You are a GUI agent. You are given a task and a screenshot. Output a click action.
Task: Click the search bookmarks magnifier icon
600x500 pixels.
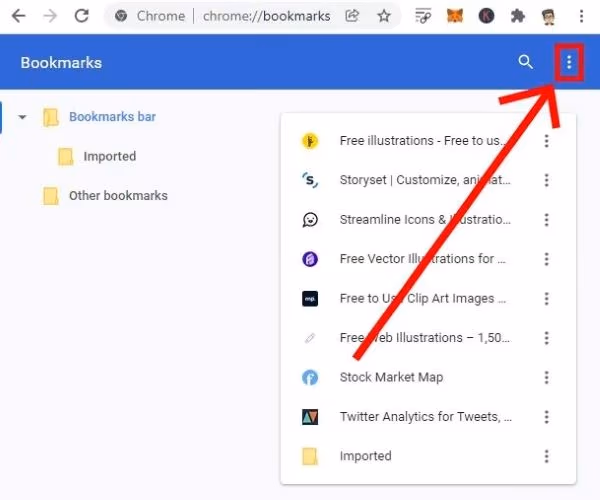coord(525,63)
